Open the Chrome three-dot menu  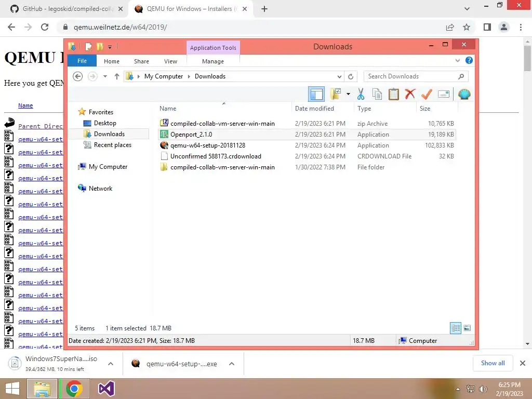click(x=521, y=27)
